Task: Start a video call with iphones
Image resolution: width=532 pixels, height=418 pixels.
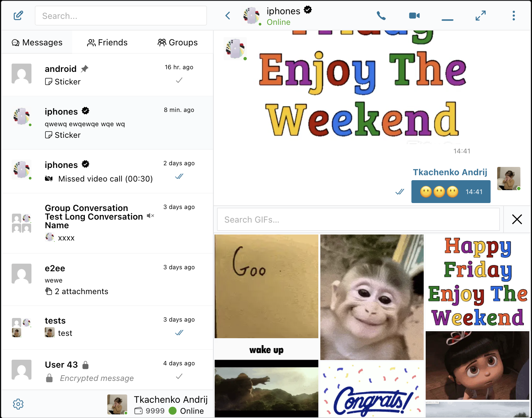Action: (x=414, y=16)
